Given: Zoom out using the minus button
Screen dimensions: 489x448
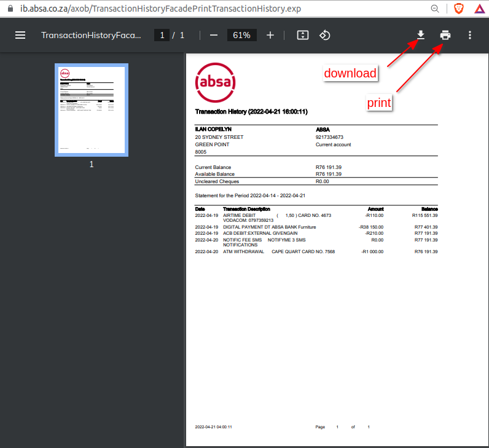Looking at the screenshot, I should (214, 35).
